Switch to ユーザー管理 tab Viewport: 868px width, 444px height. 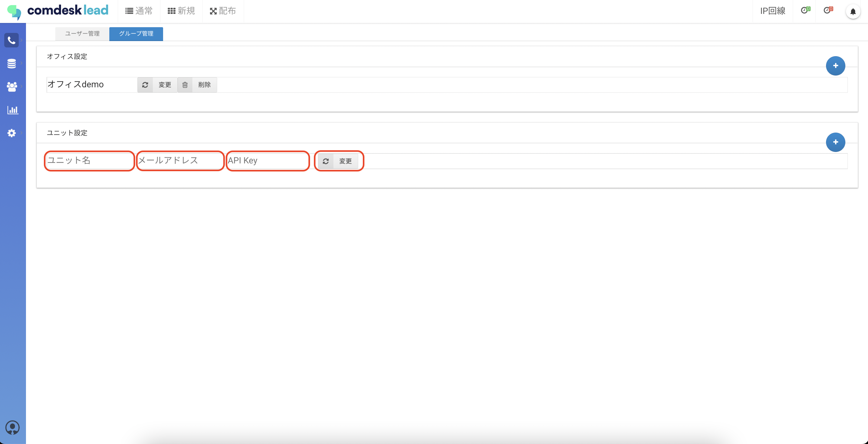click(x=82, y=34)
